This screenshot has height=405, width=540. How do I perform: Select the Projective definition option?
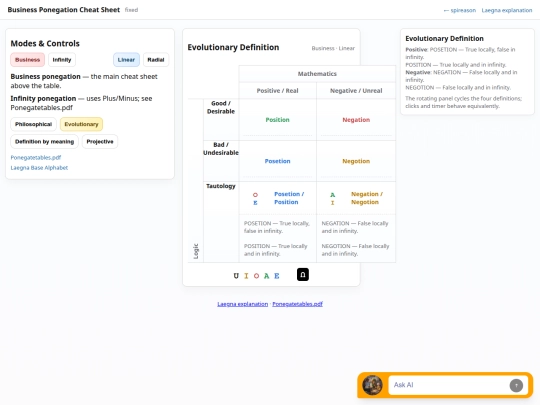100,142
